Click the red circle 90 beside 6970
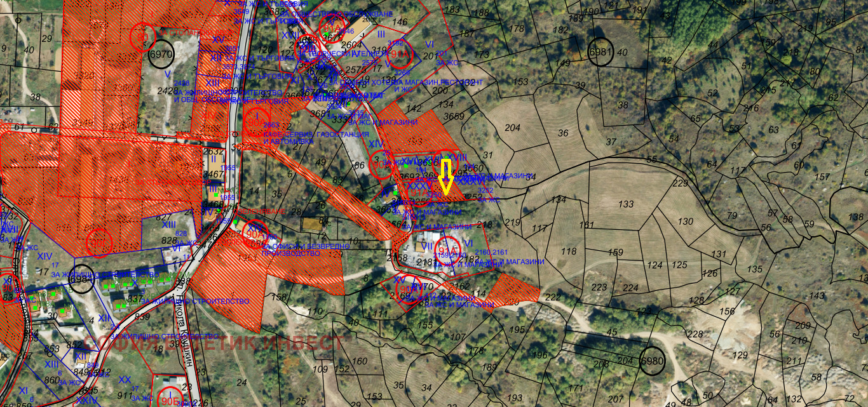Image resolution: width=868 pixels, height=407 pixels. click(143, 36)
